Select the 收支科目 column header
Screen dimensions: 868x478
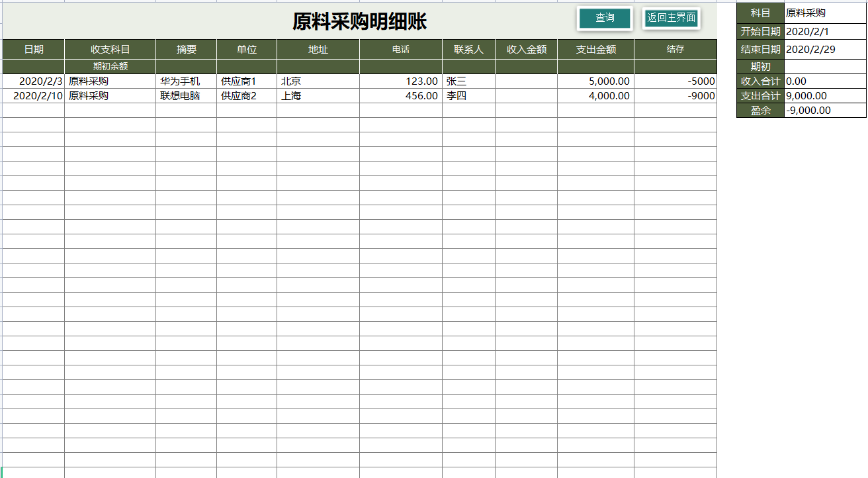(108, 49)
